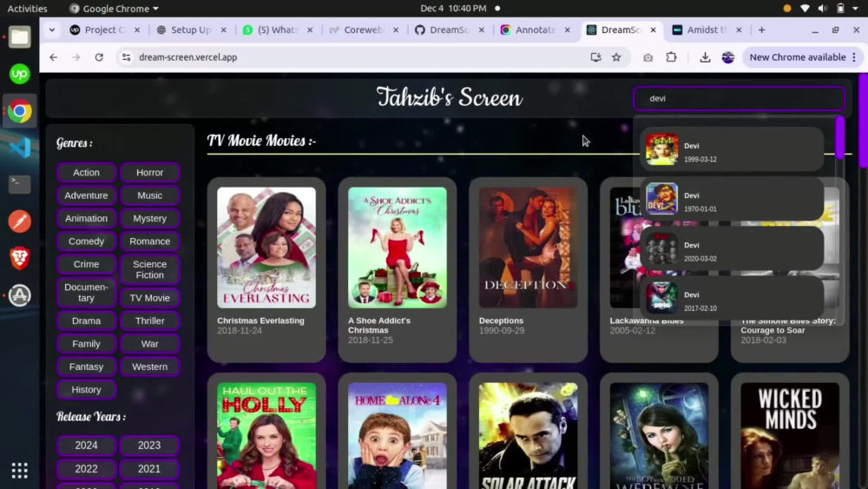868x489 pixels.
Task: Go back to previous page
Action: 53,57
